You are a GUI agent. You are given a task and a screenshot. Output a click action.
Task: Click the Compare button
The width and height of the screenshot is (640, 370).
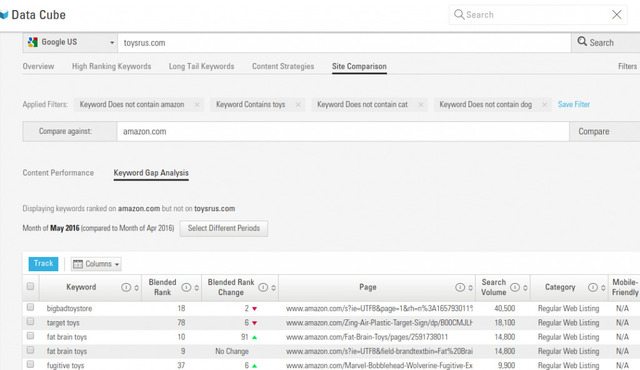(x=604, y=131)
